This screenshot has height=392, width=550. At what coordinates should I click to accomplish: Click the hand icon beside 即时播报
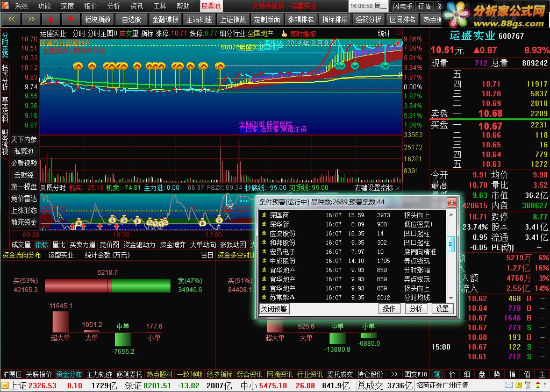pyautogui.click(x=284, y=34)
